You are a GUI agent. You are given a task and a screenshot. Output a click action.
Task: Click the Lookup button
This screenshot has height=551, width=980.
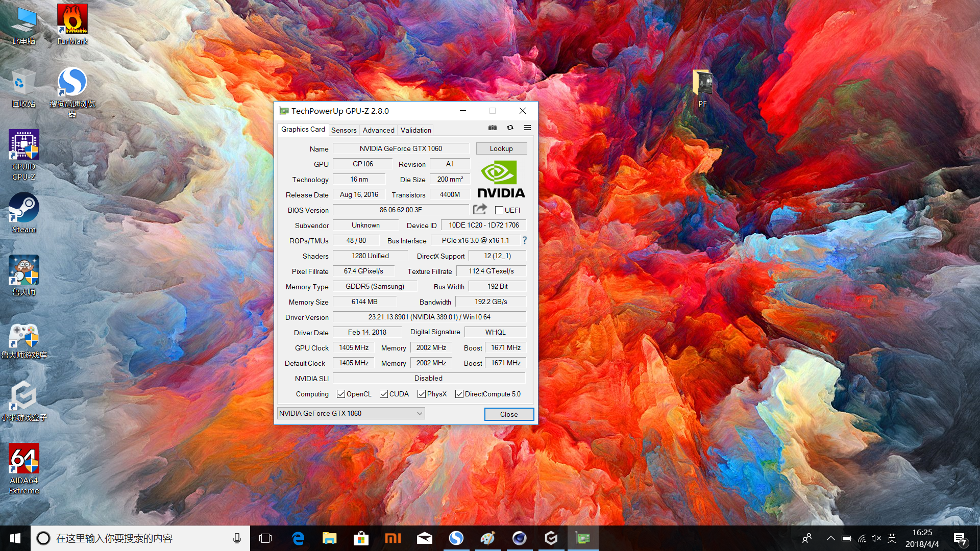(501, 148)
